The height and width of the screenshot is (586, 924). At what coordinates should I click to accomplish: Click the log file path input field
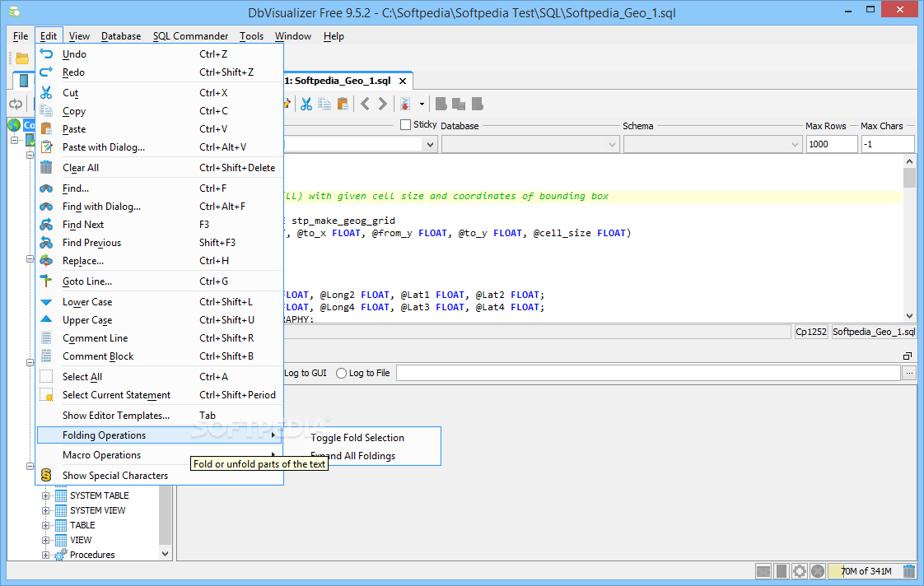(648, 373)
